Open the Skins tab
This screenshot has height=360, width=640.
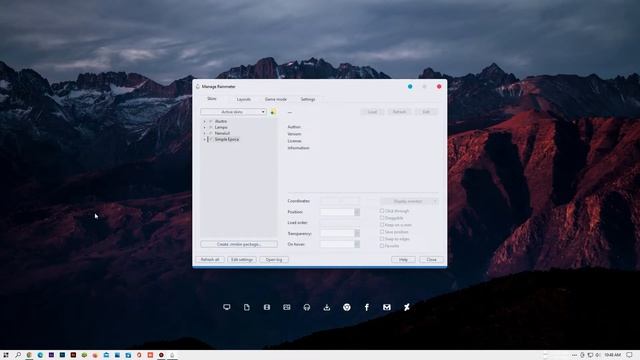[211, 99]
